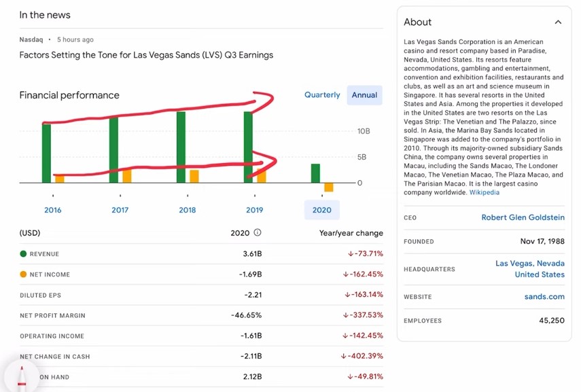Open the Wikipedia source link

[x=485, y=192]
